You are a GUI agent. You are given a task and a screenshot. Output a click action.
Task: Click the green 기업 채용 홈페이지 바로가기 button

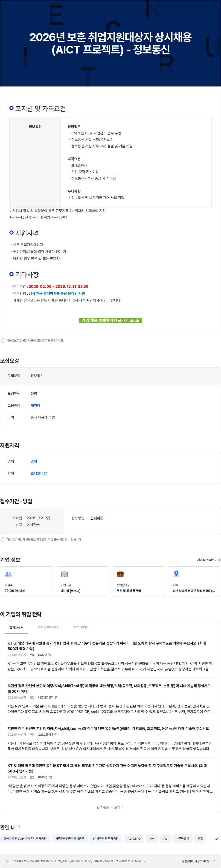(x=110, y=320)
